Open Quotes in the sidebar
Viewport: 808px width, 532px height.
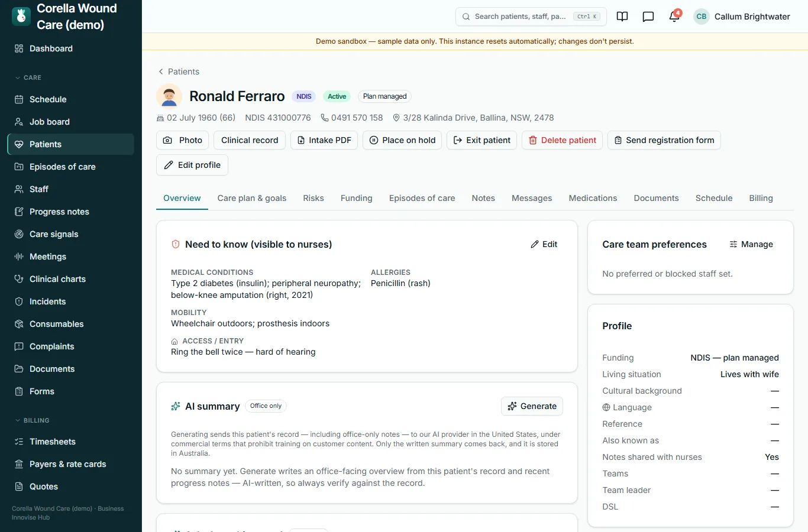(70, 486)
